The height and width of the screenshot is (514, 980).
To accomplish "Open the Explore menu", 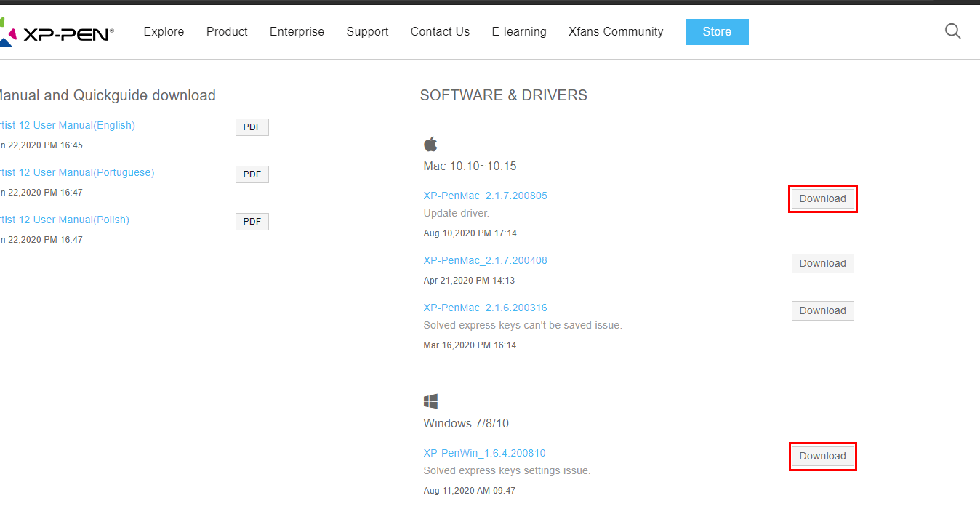I will pyautogui.click(x=164, y=32).
